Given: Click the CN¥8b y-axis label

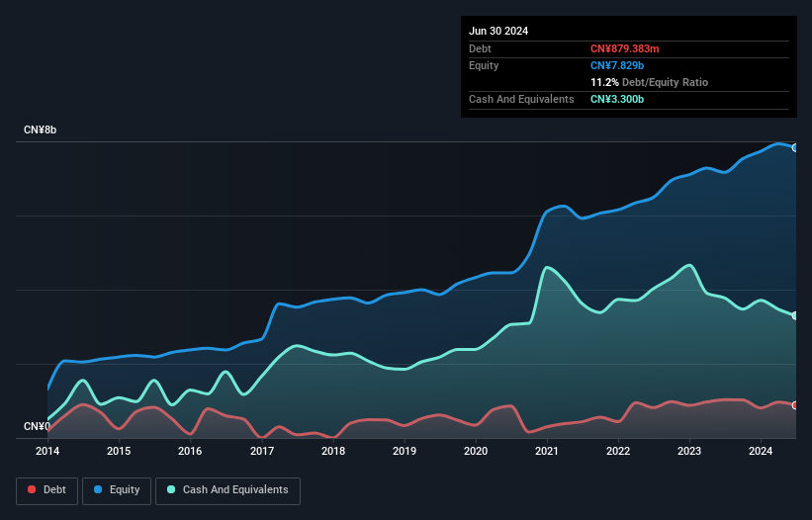Looking at the screenshot, I should pyautogui.click(x=40, y=130).
